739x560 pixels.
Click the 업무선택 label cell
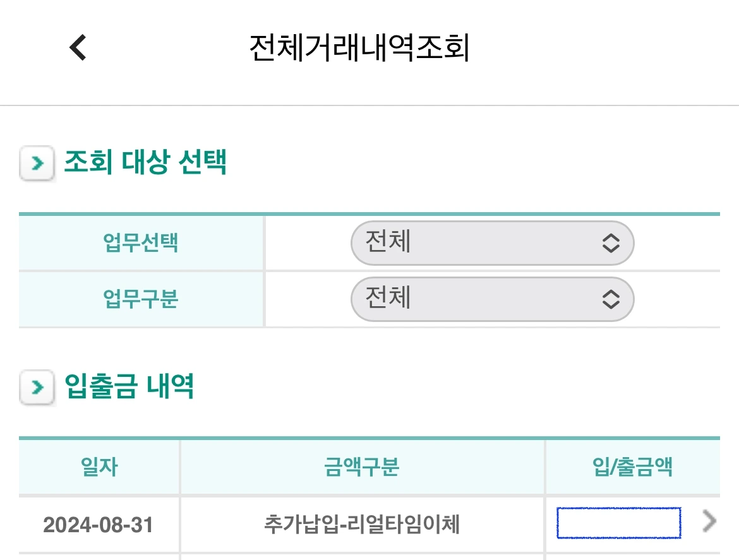pyautogui.click(x=140, y=242)
